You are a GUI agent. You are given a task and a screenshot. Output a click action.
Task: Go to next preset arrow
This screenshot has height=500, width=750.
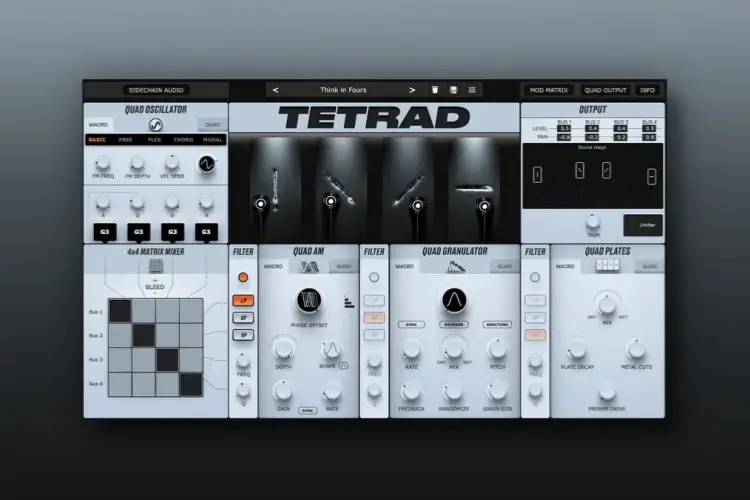412,90
